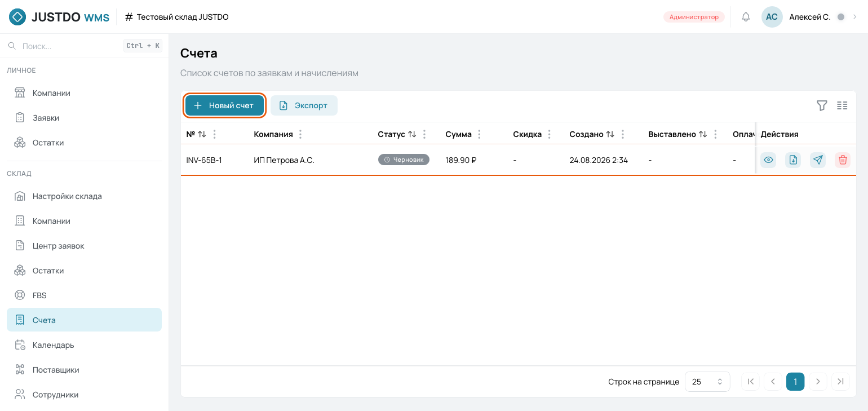This screenshot has width=868, height=411.
Task: Open FBS in sidebar
Action: [84, 295]
